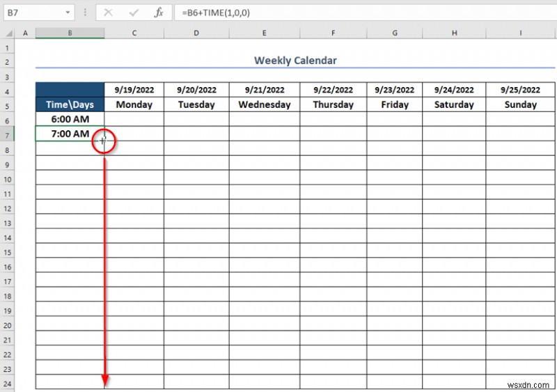Select row 2 header
The image size is (557, 392).
8,62
